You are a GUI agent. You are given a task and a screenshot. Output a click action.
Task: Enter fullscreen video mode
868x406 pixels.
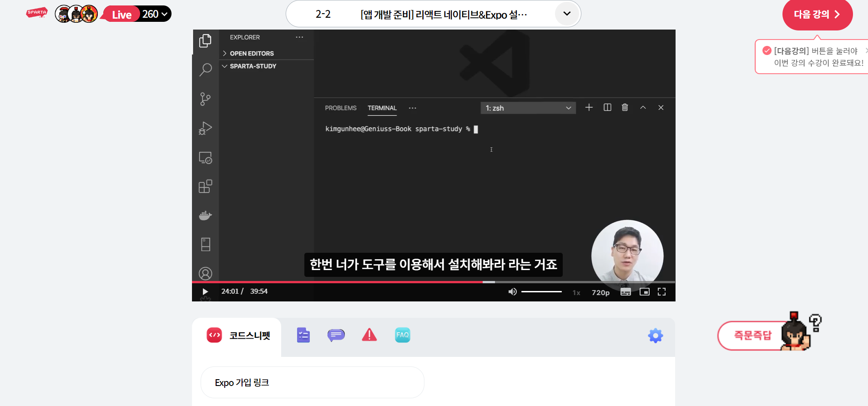[662, 292]
